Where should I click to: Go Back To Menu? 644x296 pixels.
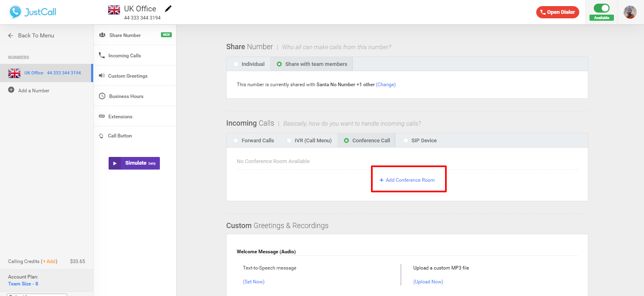[31, 35]
